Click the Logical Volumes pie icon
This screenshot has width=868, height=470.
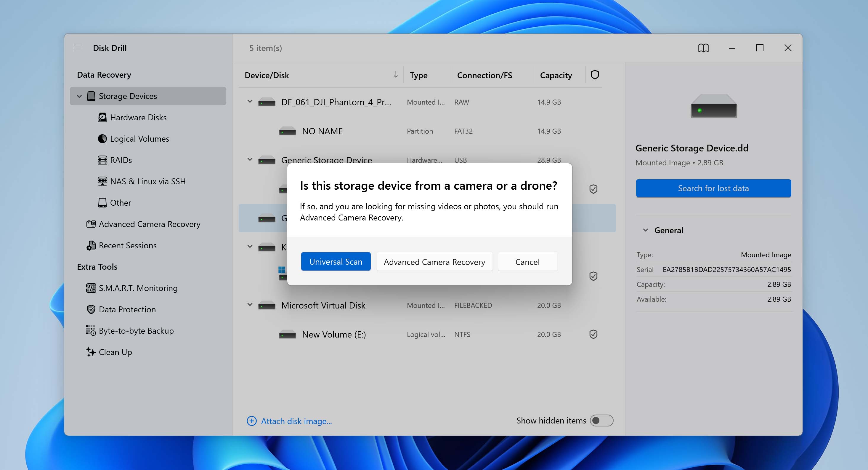[102, 139]
